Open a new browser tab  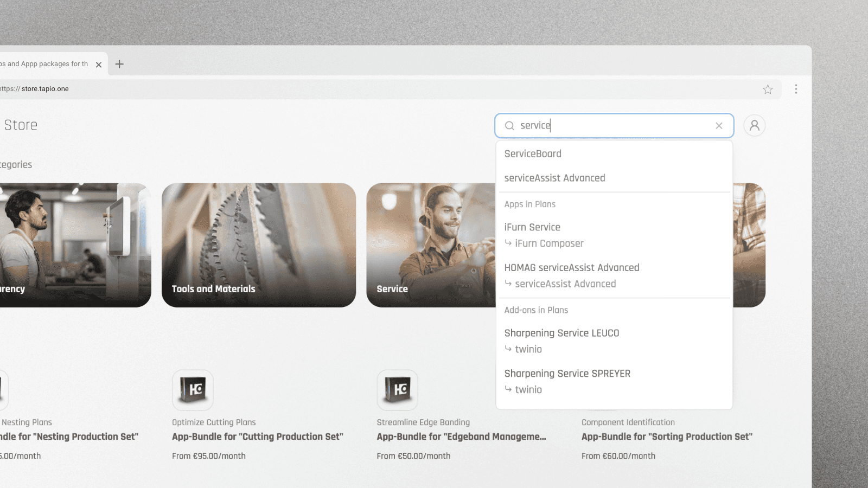119,64
